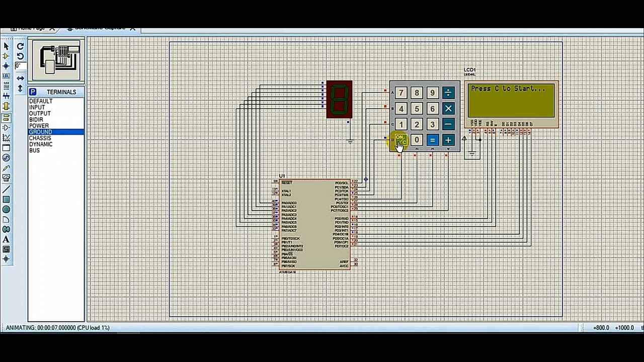The width and height of the screenshot is (644, 362).
Task: Choose the Component Mode tool
Action: [x=6, y=56]
